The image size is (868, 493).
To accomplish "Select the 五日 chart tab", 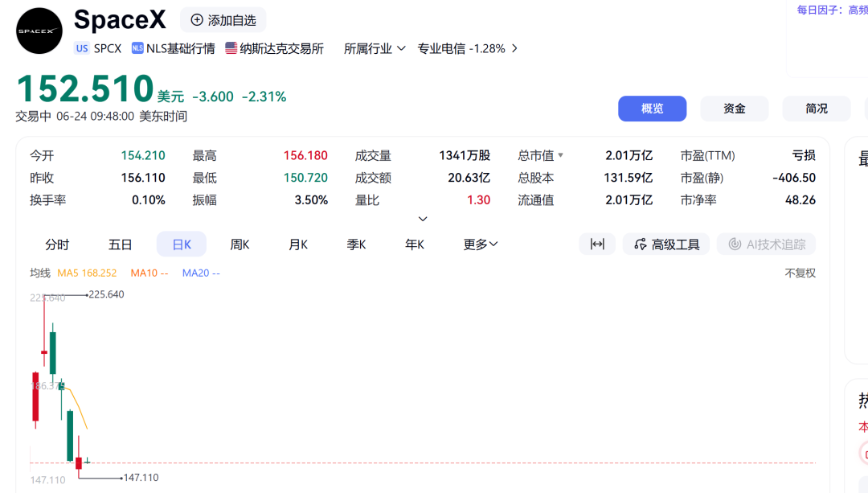I will 120,244.
